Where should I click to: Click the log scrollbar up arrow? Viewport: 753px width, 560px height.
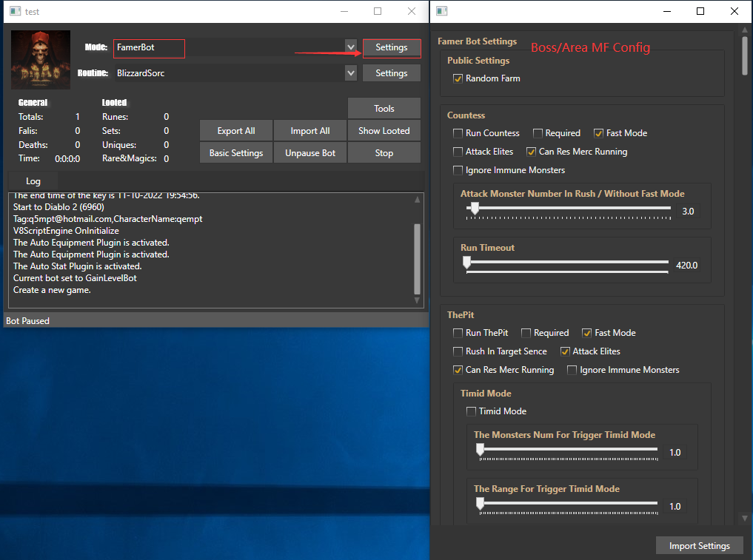pos(417,199)
